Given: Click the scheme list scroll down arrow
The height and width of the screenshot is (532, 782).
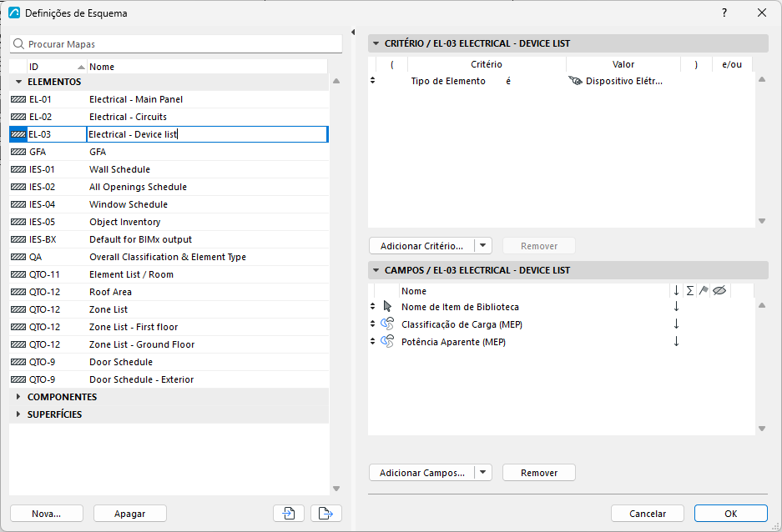Looking at the screenshot, I should (x=336, y=489).
